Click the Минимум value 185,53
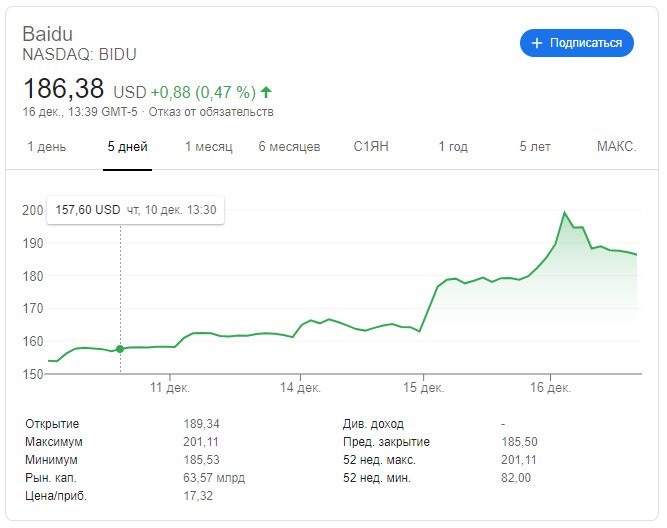 click(x=201, y=460)
